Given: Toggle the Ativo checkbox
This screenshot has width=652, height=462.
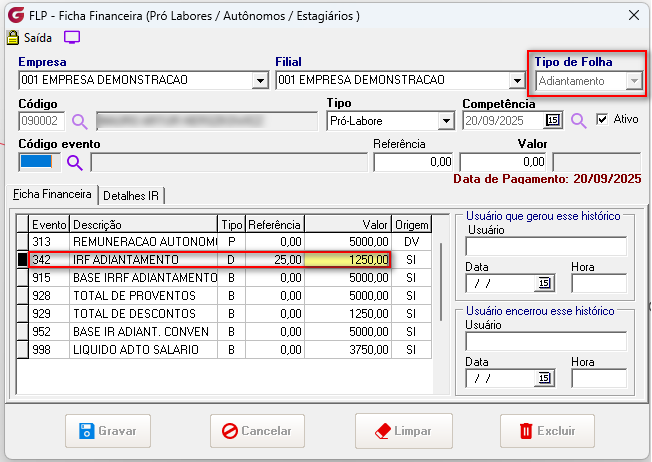Looking at the screenshot, I should click(x=602, y=119).
